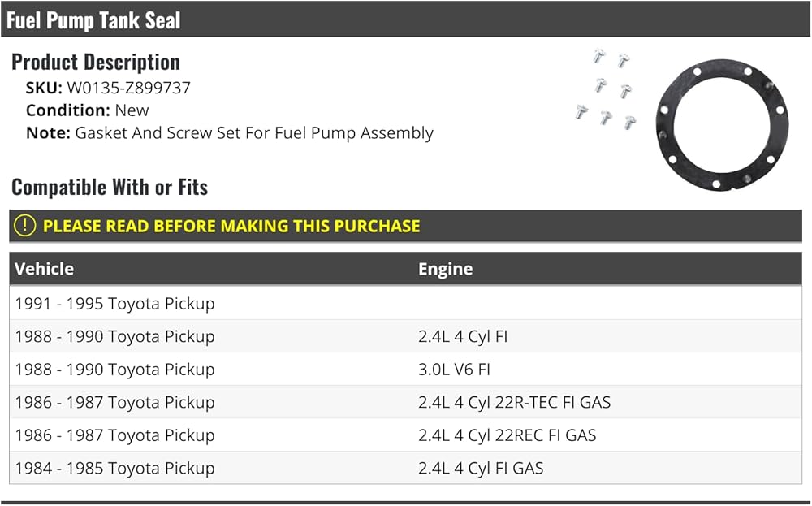Click the Condition: New text
The width and height of the screenshot is (812, 506).
tap(88, 110)
